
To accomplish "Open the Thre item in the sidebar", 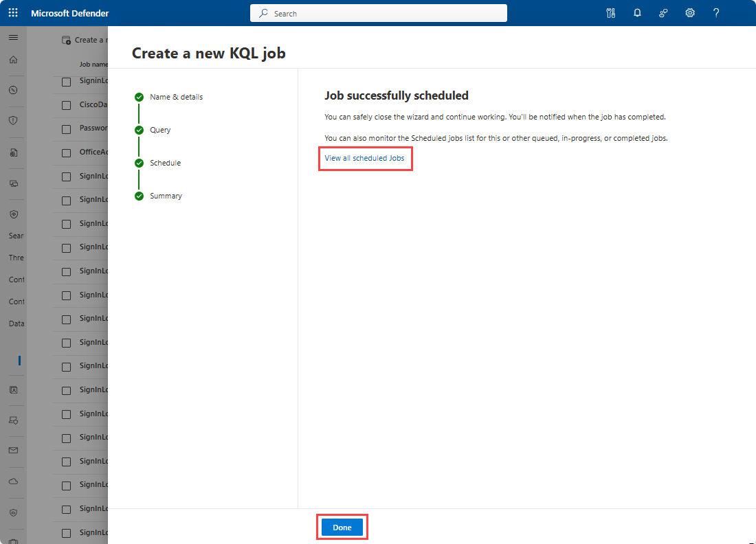I will tap(16, 258).
